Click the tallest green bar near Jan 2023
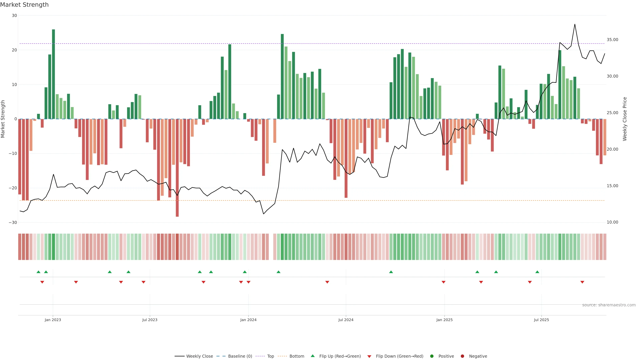 click(x=53, y=74)
